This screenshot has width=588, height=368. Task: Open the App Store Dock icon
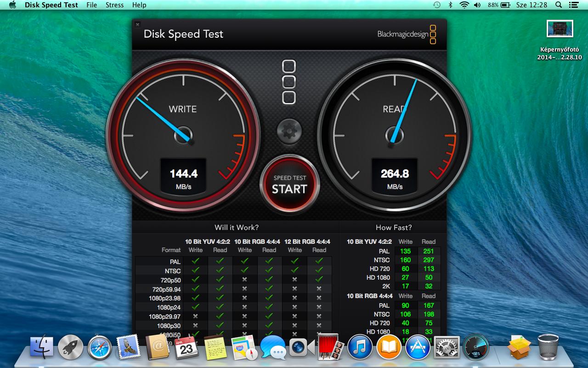pos(418,347)
